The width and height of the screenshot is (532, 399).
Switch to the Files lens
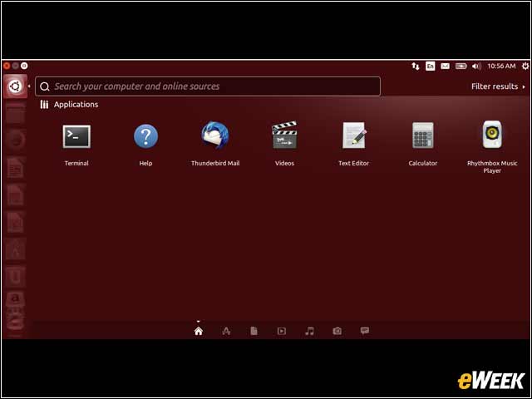pyautogui.click(x=254, y=331)
